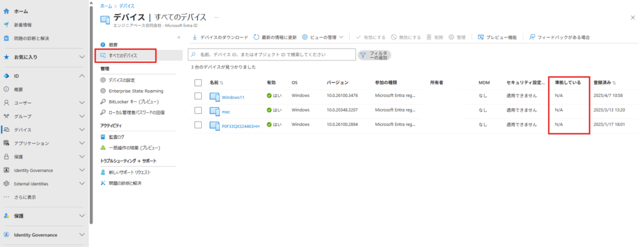Click the 問題の診断と解決 icon in left nav
Screen dimensions: 644x247
6,38
